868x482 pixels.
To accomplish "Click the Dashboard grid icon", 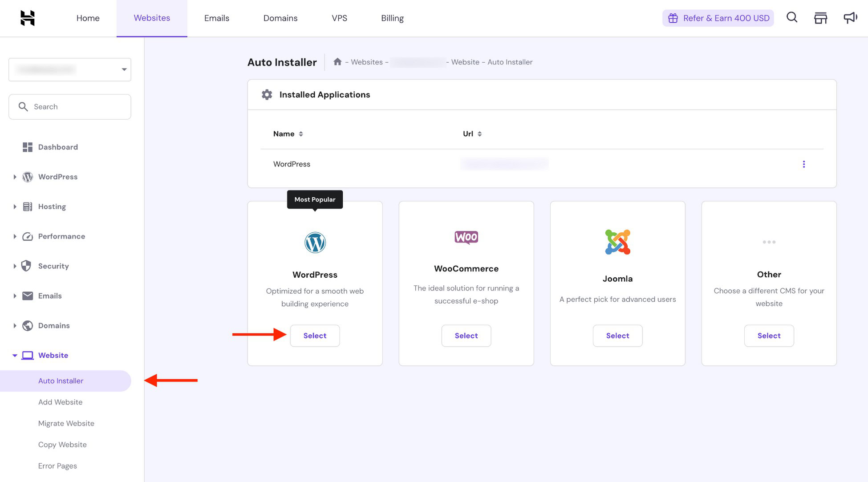I will coord(28,147).
